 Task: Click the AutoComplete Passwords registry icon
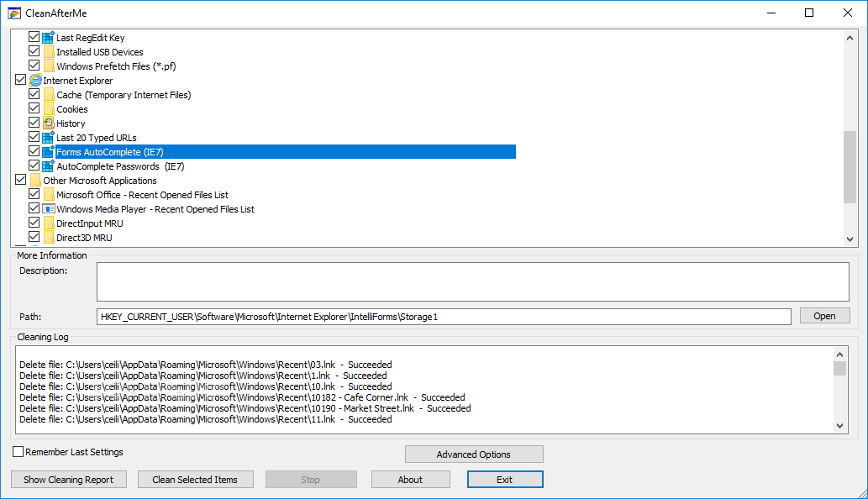[48, 166]
